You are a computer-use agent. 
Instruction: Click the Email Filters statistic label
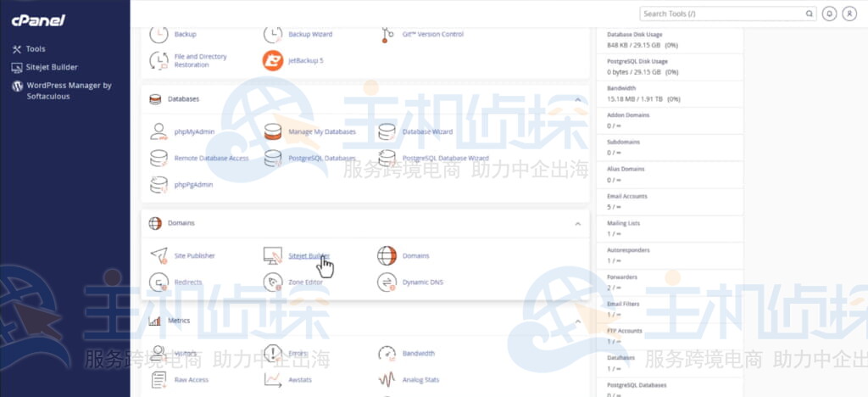pyautogui.click(x=623, y=304)
